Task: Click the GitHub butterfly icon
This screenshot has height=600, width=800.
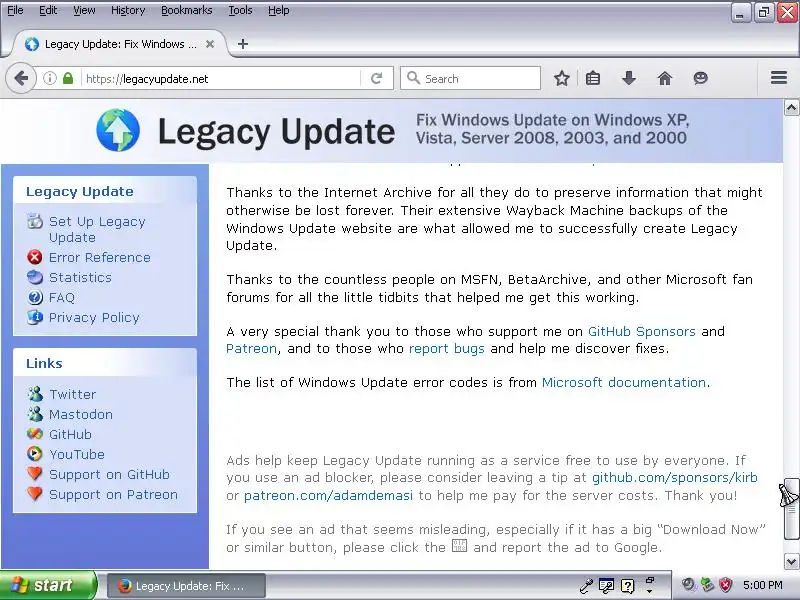Action: pos(35,434)
